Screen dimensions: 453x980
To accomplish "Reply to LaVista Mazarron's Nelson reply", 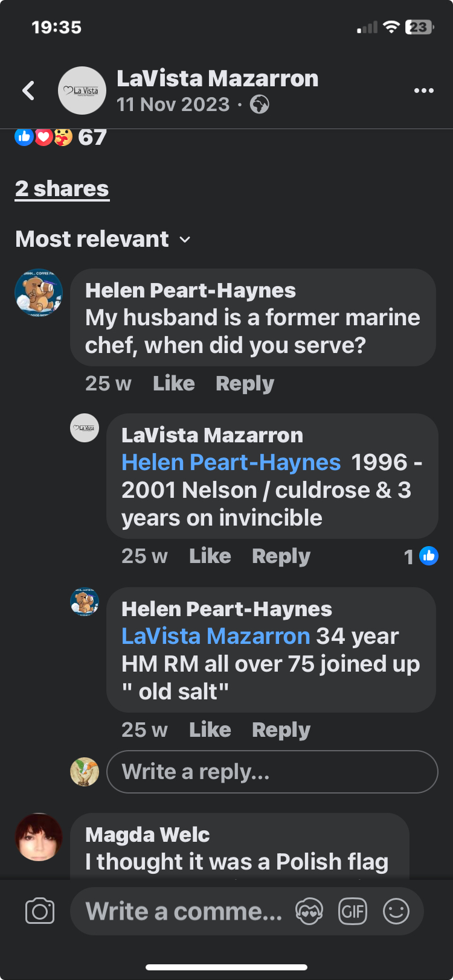I will click(281, 556).
